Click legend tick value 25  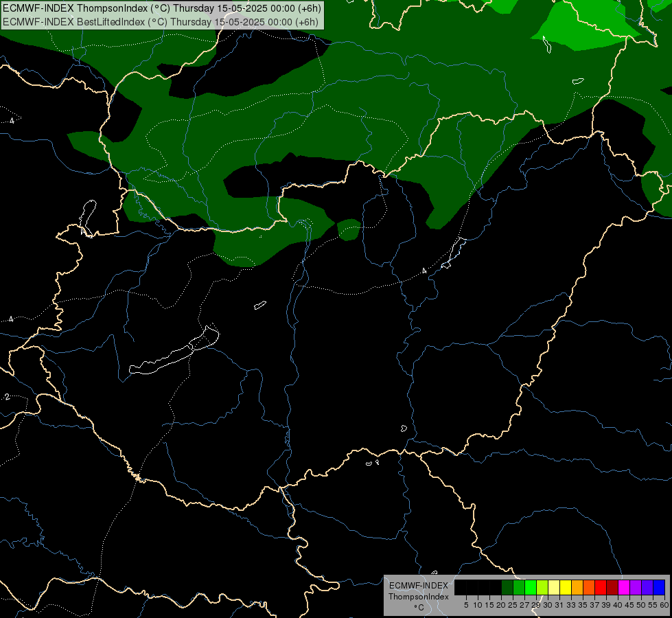[x=513, y=605]
